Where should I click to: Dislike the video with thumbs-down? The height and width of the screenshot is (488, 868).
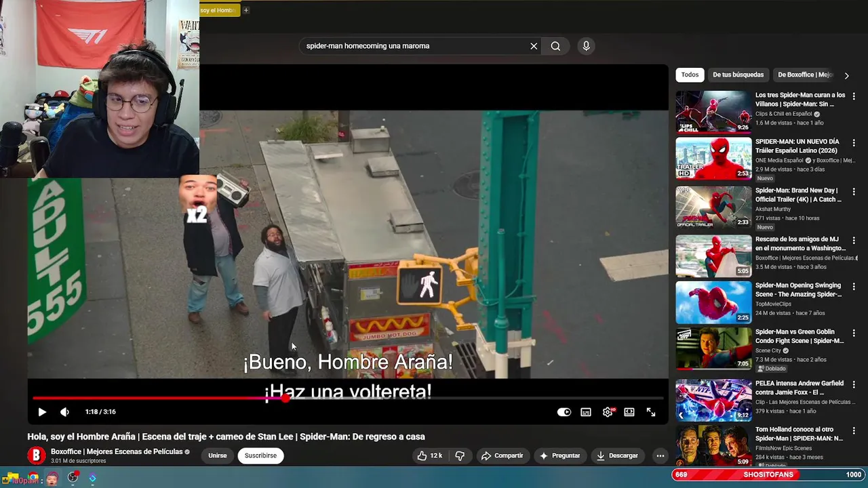coord(460,455)
